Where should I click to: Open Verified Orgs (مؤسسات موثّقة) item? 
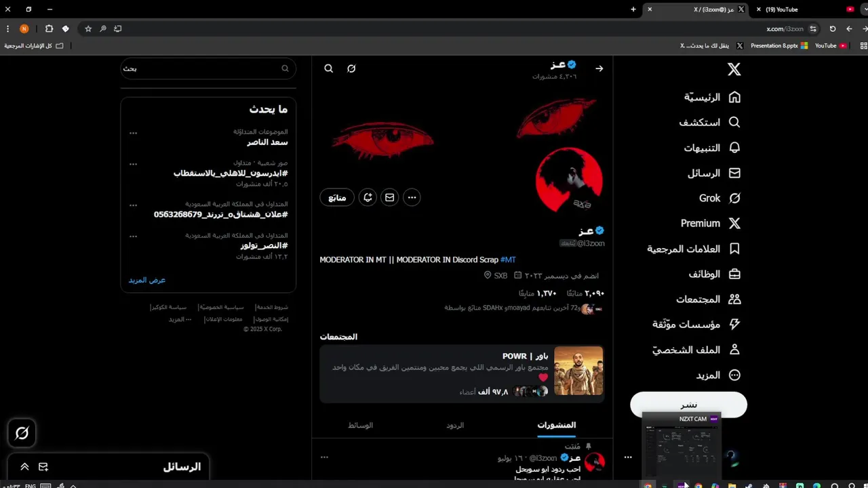coord(696,324)
